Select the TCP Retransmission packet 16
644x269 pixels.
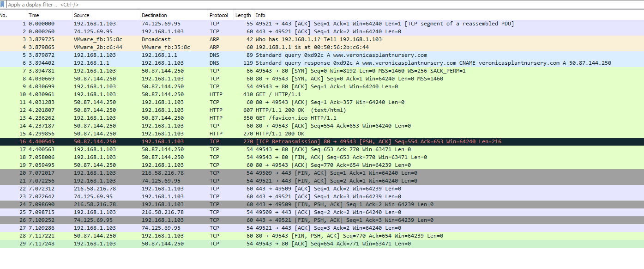(x=322, y=141)
